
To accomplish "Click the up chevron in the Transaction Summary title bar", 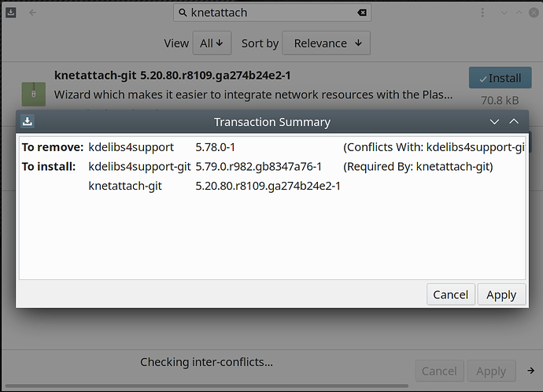I will 514,121.
